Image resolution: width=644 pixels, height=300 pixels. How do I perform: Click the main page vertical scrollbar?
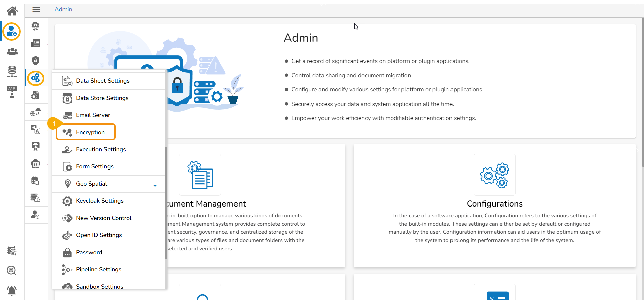pyautogui.click(x=643, y=92)
